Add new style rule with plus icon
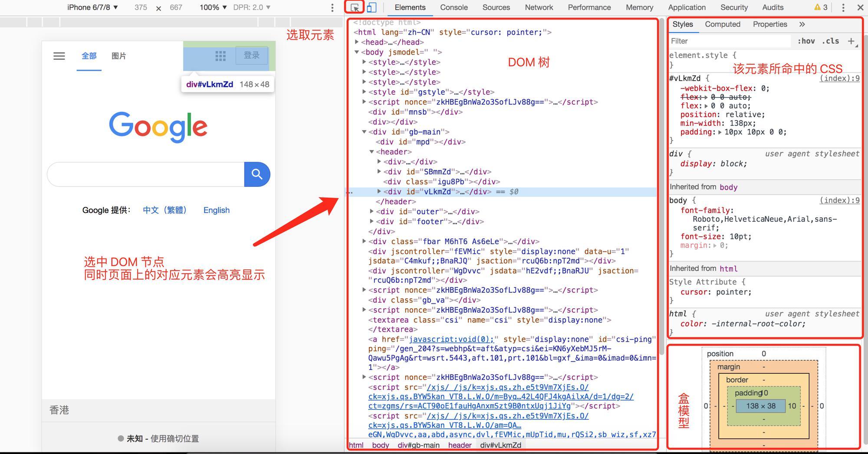Image resolution: width=868 pixels, height=454 pixels. 851,41
